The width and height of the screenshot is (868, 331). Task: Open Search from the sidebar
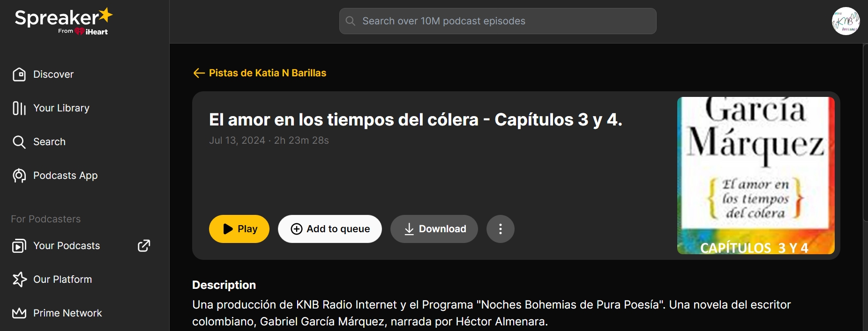tap(49, 142)
